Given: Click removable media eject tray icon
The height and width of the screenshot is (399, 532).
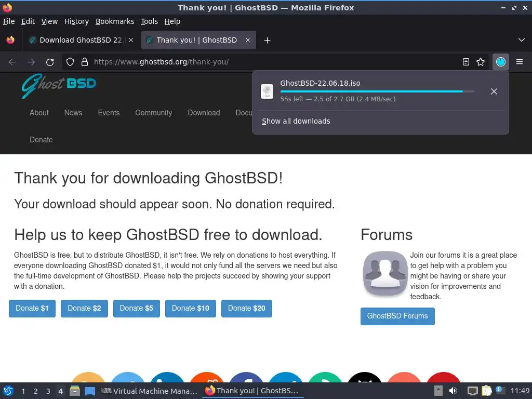Looking at the screenshot, I should click(438, 391).
